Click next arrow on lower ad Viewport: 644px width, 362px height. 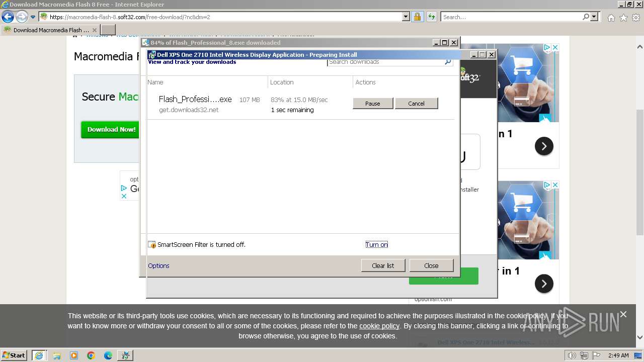pyautogui.click(x=544, y=284)
